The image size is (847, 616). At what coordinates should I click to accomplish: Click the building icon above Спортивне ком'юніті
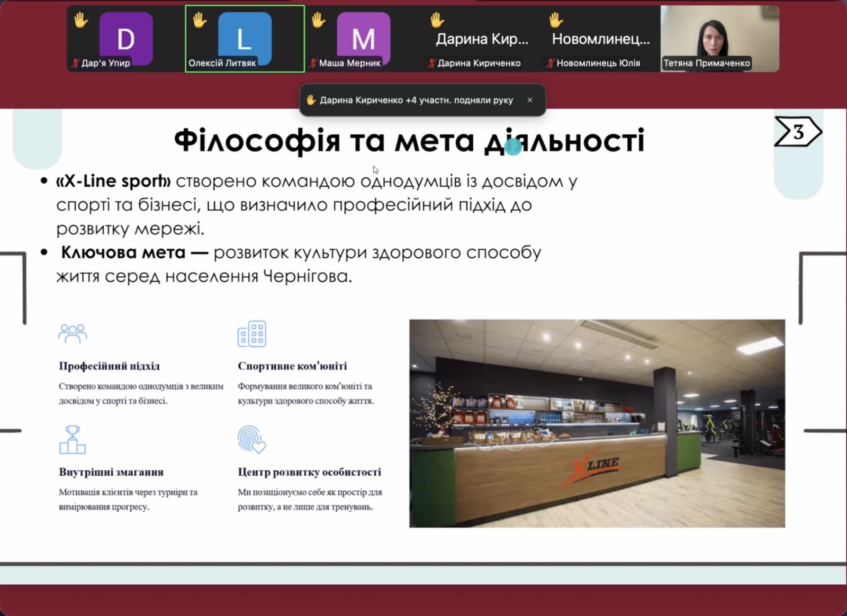[252, 334]
